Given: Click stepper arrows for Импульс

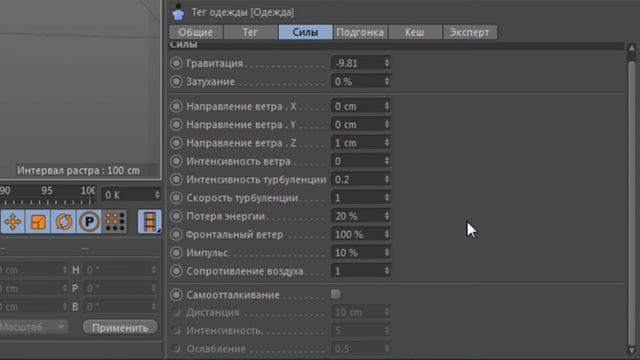Looking at the screenshot, I should click(x=387, y=252).
